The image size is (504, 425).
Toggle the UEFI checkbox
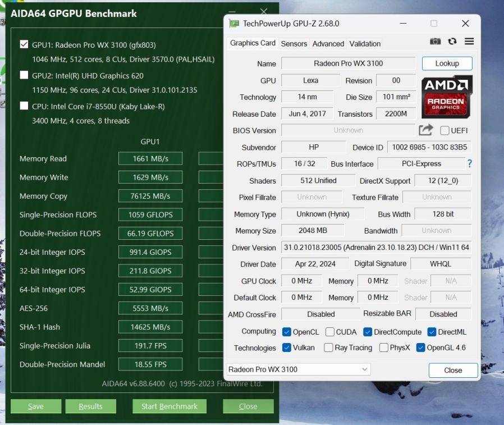click(445, 131)
